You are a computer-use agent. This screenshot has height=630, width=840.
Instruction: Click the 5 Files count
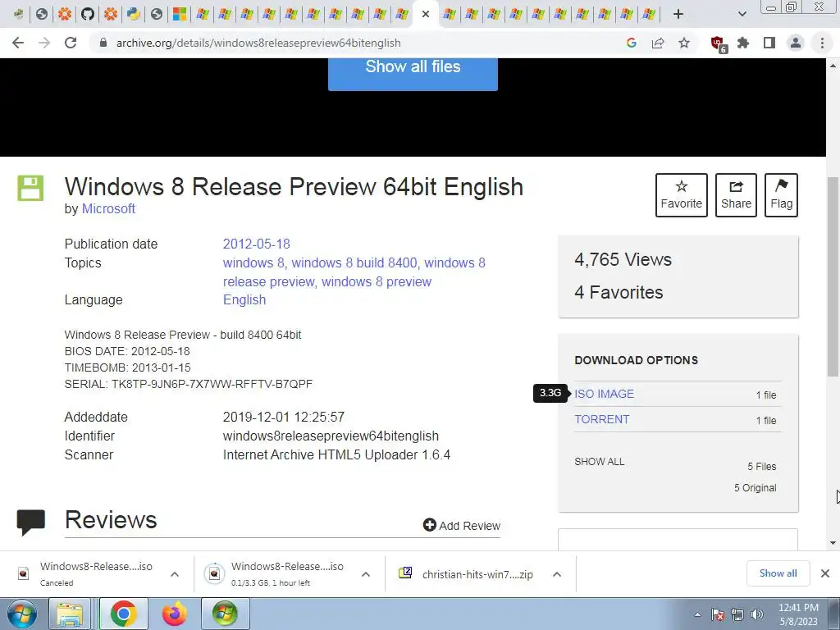(762, 467)
